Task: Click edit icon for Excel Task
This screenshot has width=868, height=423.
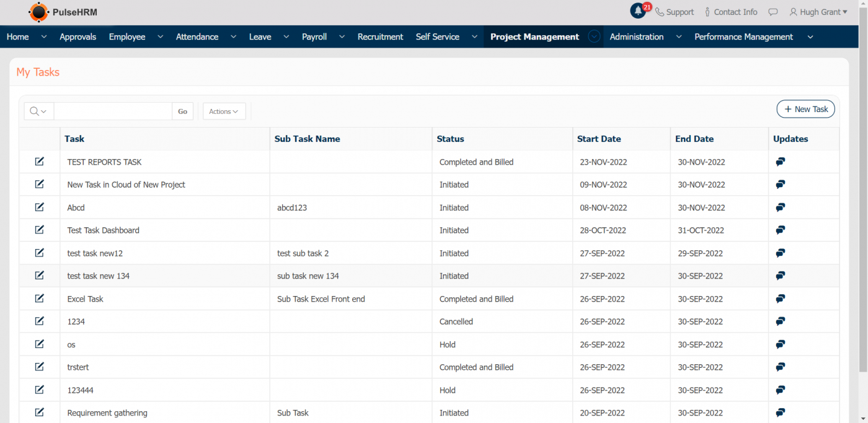Action: [x=40, y=299]
